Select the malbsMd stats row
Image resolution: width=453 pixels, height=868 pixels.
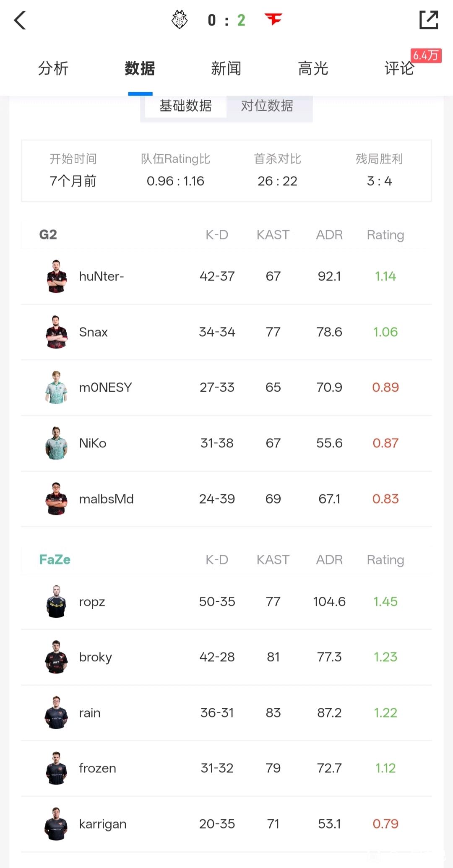(226, 499)
